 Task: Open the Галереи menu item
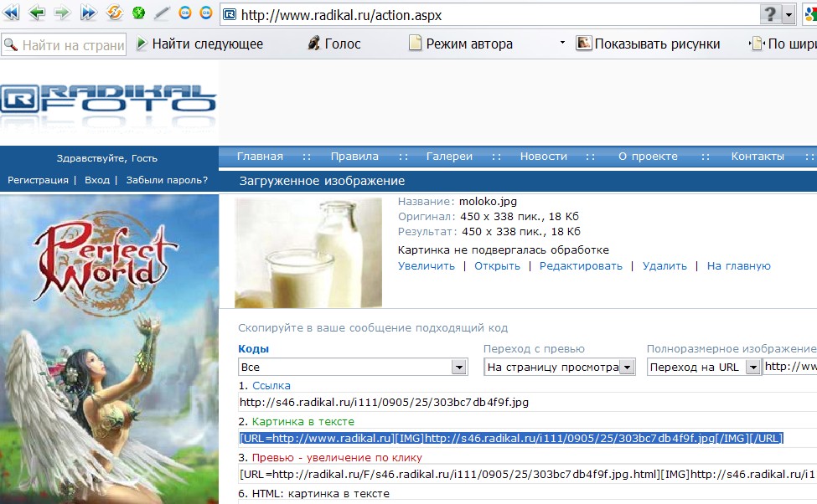point(449,157)
